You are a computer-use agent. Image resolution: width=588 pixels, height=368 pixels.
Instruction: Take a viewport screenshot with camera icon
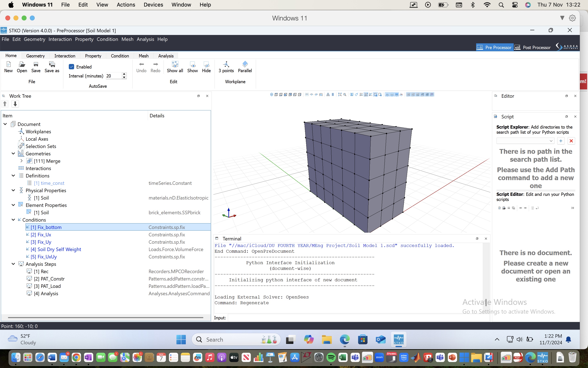(321, 95)
